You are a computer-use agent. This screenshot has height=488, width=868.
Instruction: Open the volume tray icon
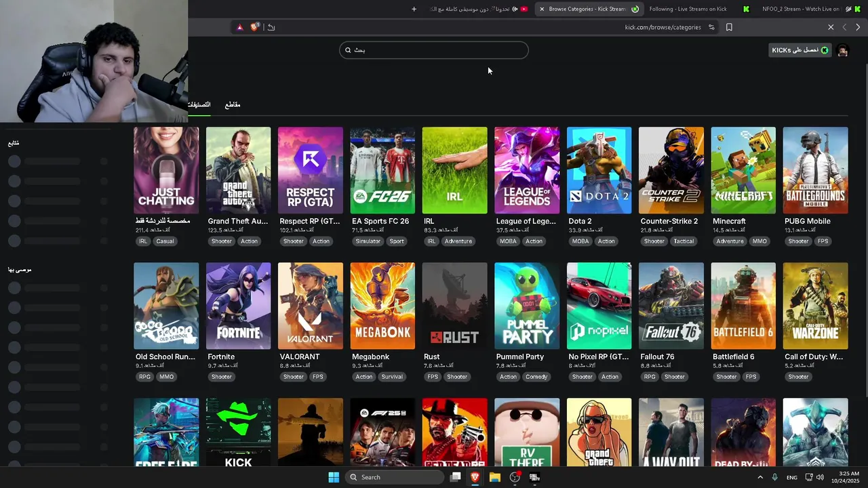821,477
